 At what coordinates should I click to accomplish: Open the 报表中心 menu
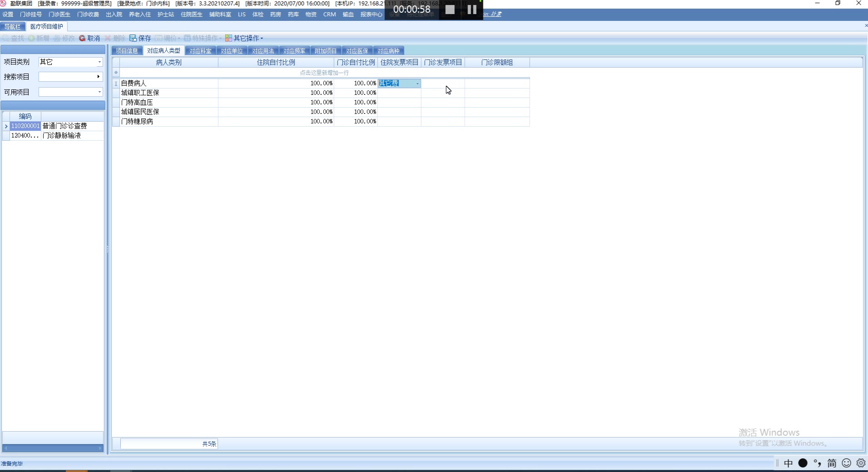[x=371, y=15]
